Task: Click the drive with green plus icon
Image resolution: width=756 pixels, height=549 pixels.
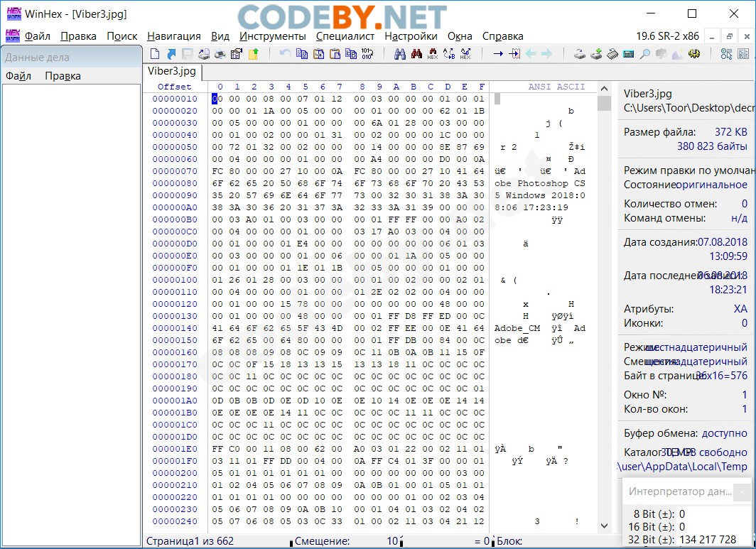Action: (596, 53)
